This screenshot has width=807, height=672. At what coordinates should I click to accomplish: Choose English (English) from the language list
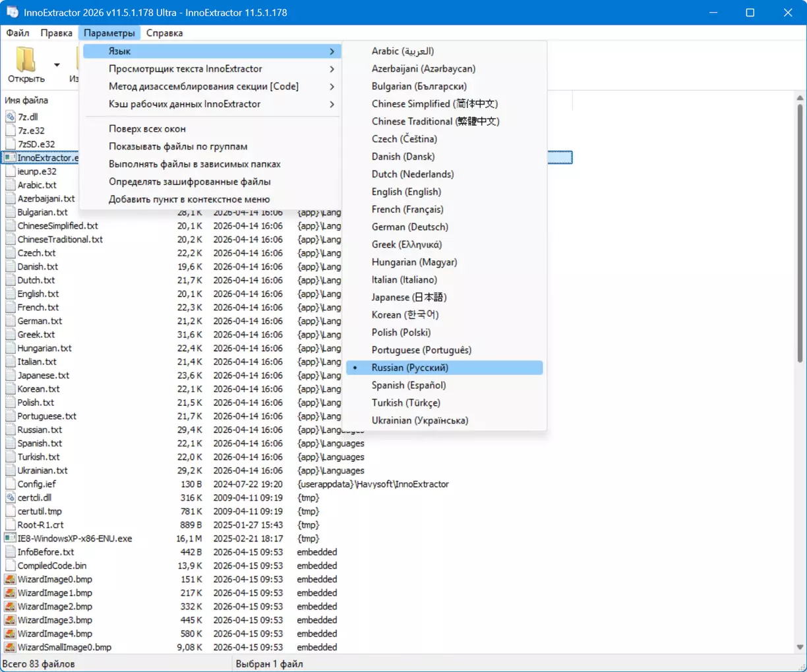tap(406, 192)
